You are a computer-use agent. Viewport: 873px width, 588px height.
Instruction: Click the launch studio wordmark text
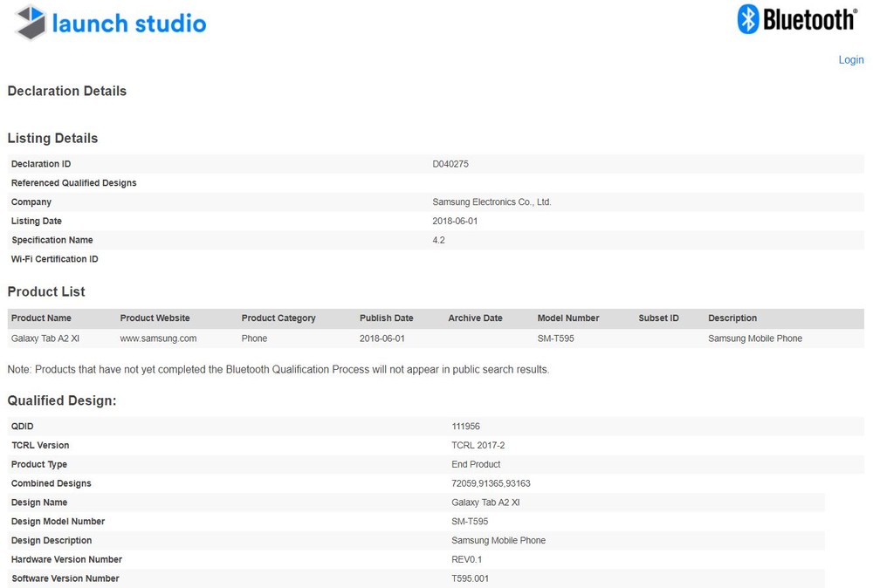click(129, 24)
